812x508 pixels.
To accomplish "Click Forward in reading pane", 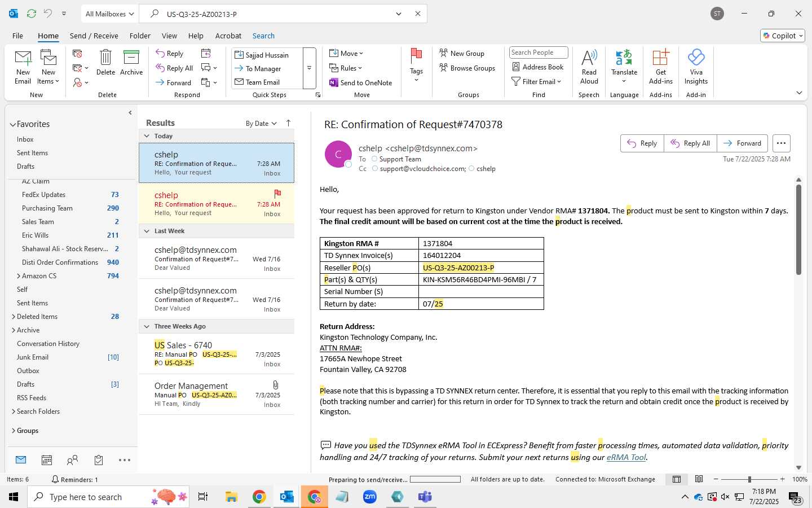I will point(743,143).
